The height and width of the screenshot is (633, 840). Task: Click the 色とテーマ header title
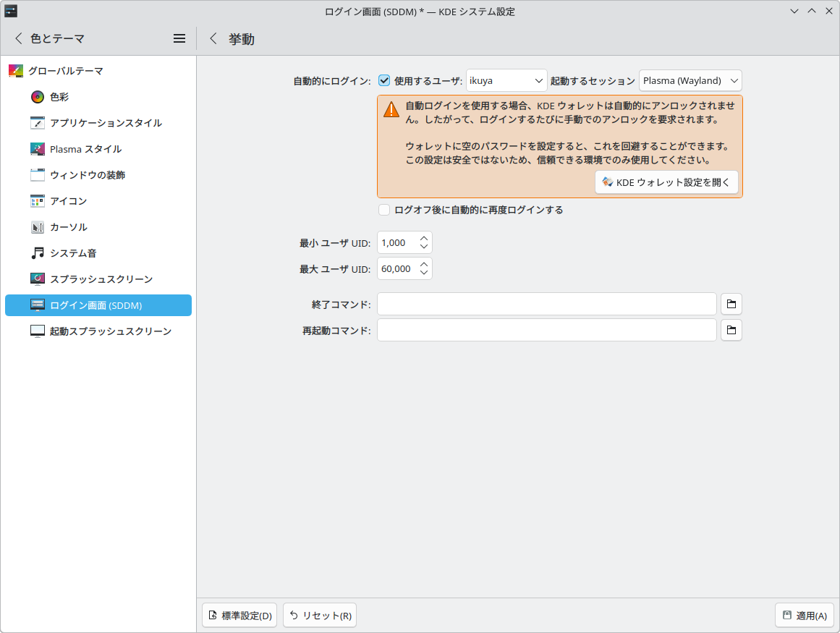(58, 38)
